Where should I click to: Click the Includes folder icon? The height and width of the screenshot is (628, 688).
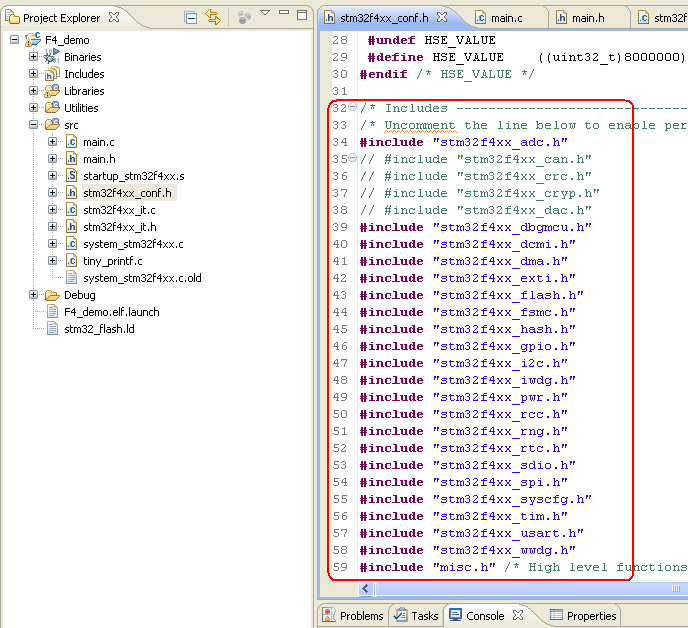point(52,74)
